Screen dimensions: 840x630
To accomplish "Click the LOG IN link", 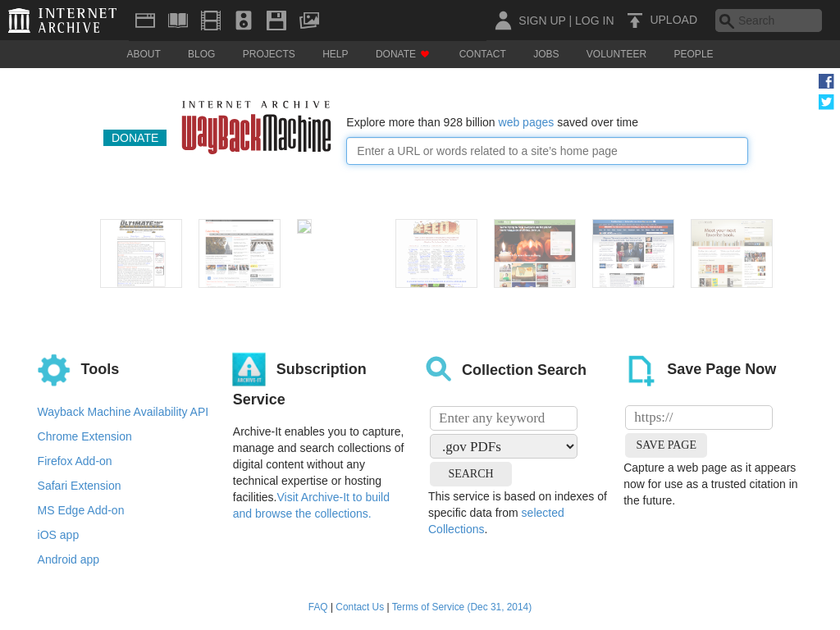I will click(594, 21).
